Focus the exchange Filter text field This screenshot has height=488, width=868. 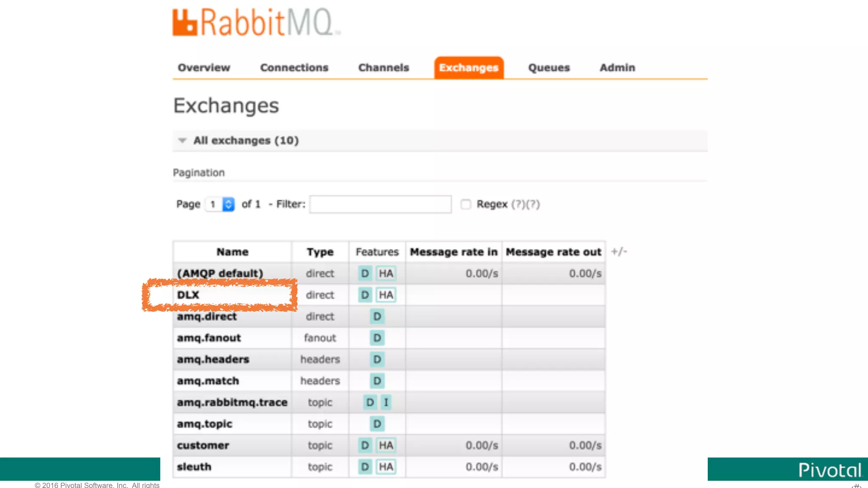[x=380, y=205]
